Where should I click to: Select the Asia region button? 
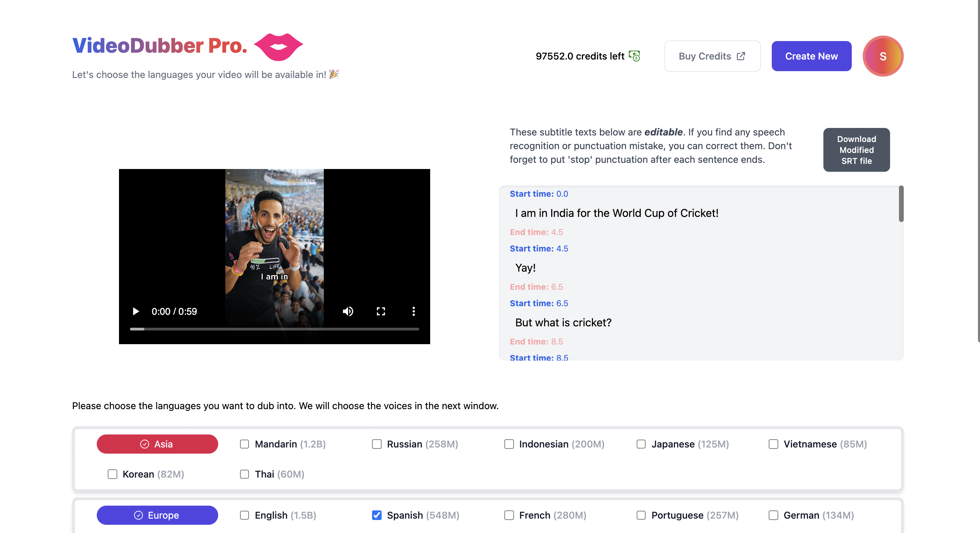157,444
